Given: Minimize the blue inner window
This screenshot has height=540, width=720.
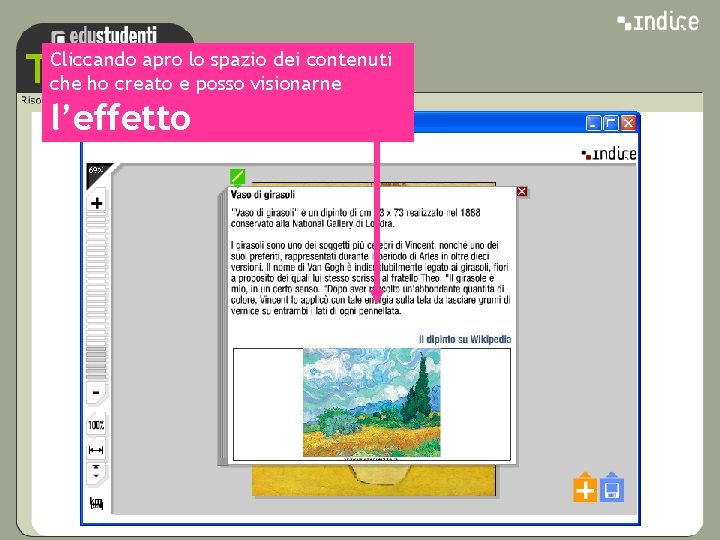Looking at the screenshot, I should point(593,123).
